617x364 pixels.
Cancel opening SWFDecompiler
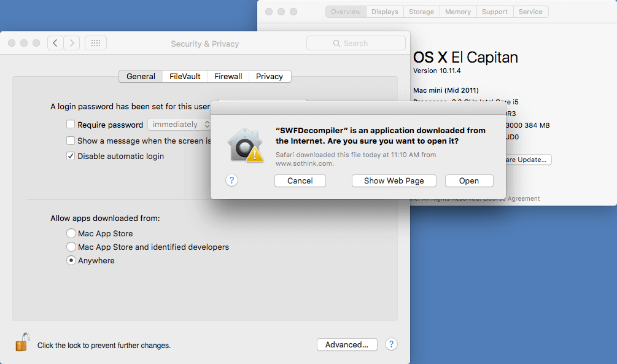[300, 180]
